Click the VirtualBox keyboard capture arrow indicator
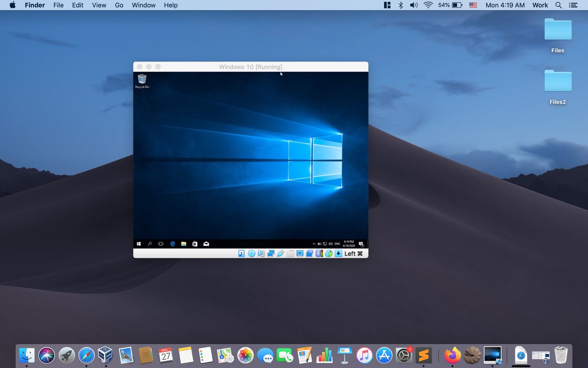Screen dimensions: 588x368 point(339,254)
